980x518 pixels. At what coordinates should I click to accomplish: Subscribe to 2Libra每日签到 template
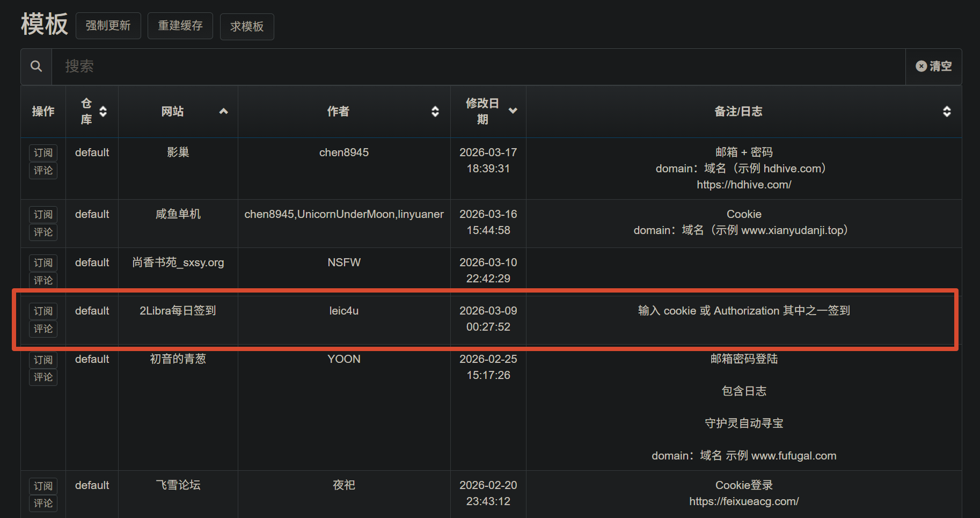pos(43,311)
